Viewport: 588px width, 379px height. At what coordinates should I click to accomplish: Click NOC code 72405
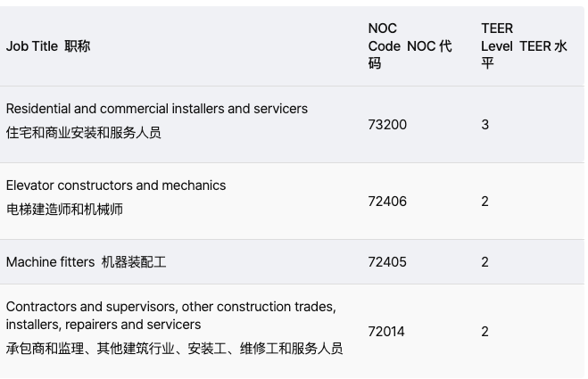coord(387,262)
